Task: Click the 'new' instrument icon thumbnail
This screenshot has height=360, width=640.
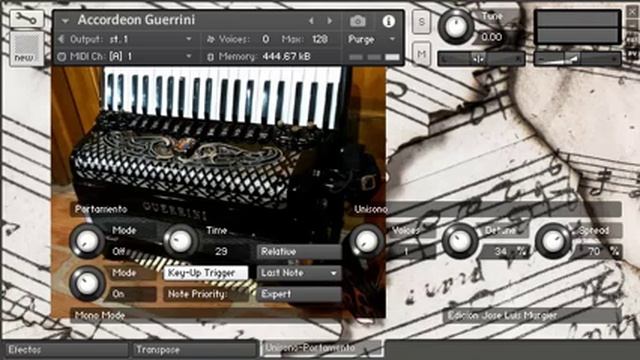Action: coord(26,48)
